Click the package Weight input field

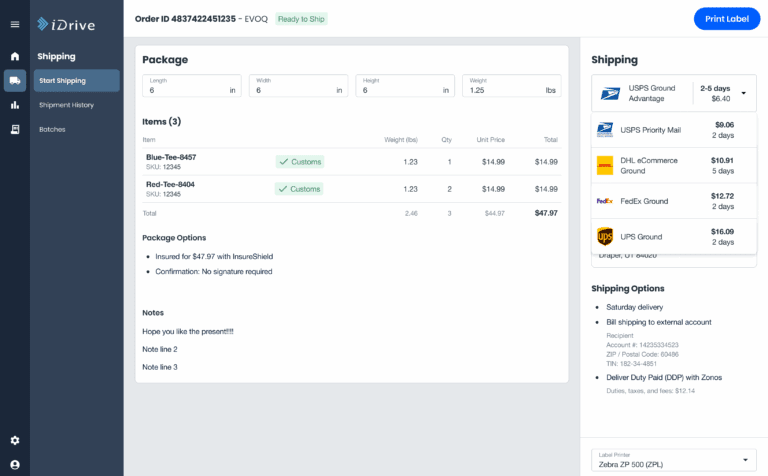[x=500, y=89]
